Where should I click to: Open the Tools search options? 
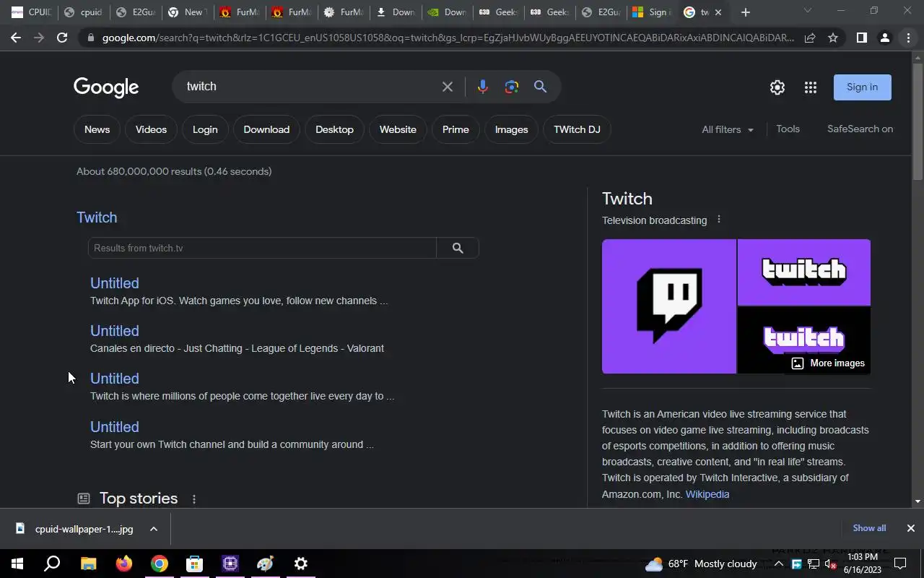[x=788, y=129]
